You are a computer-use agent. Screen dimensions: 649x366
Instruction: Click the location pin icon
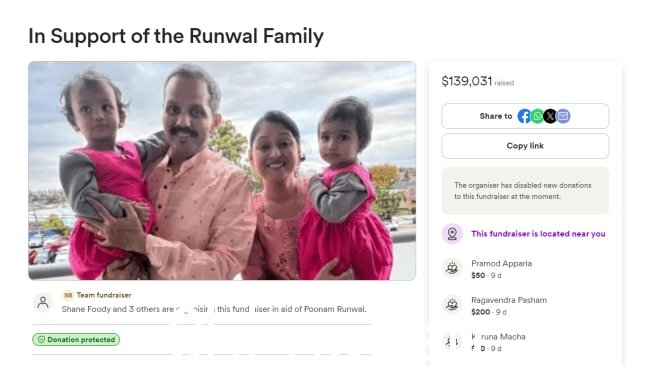(x=452, y=234)
